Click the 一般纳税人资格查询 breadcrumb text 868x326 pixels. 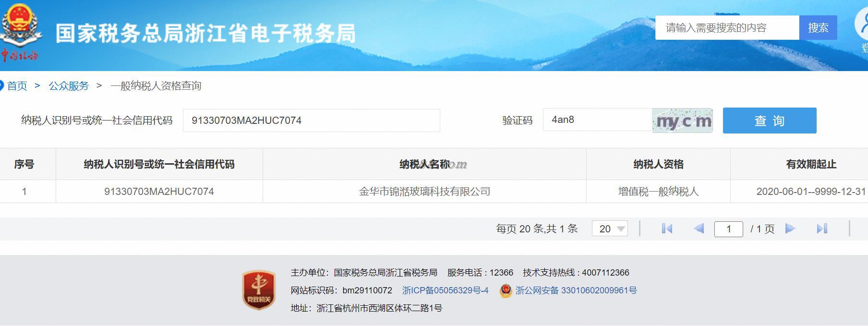point(156,86)
